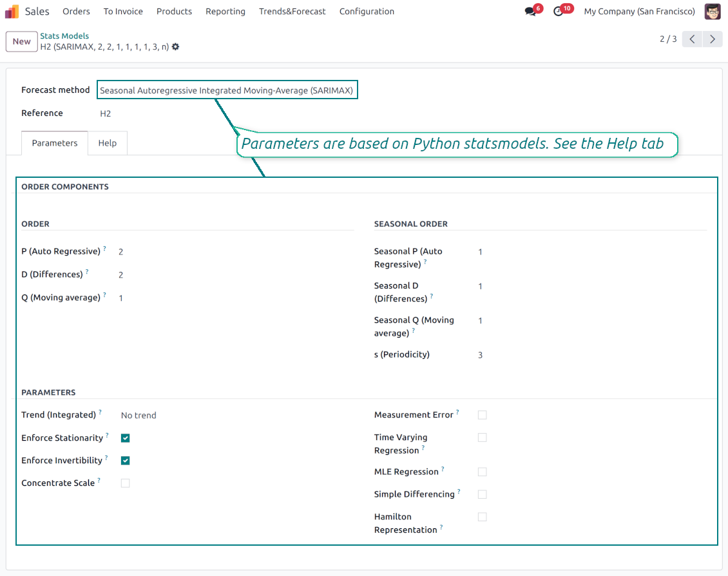728x576 pixels.
Task: Switch to the Help tab
Action: tap(107, 143)
